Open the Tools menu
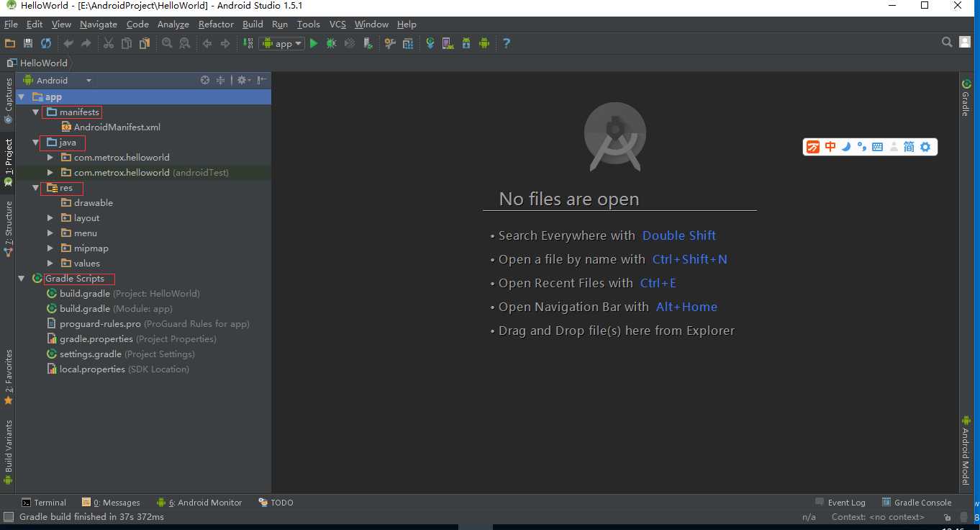The width and height of the screenshot is (980, 530). tap(308, 24)
